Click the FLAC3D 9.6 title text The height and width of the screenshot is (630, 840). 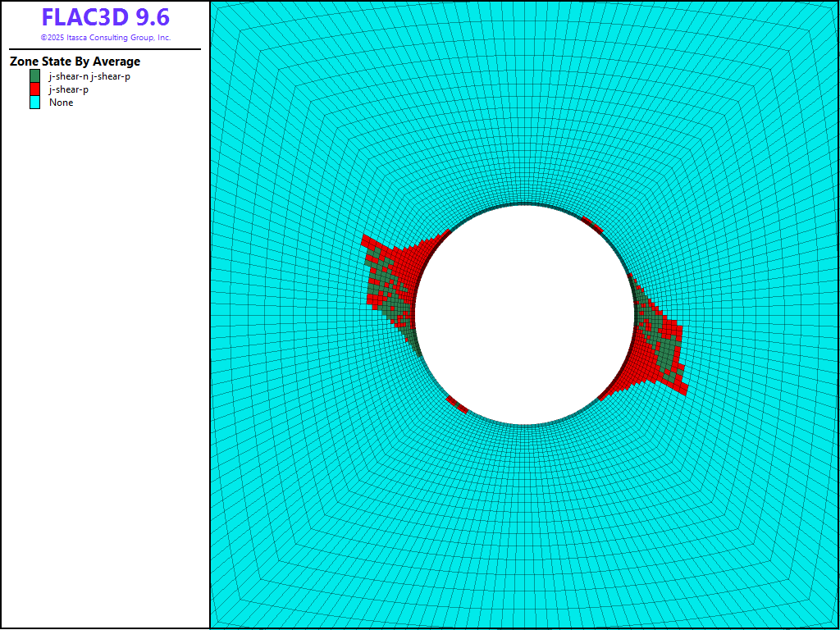[105, 18]
